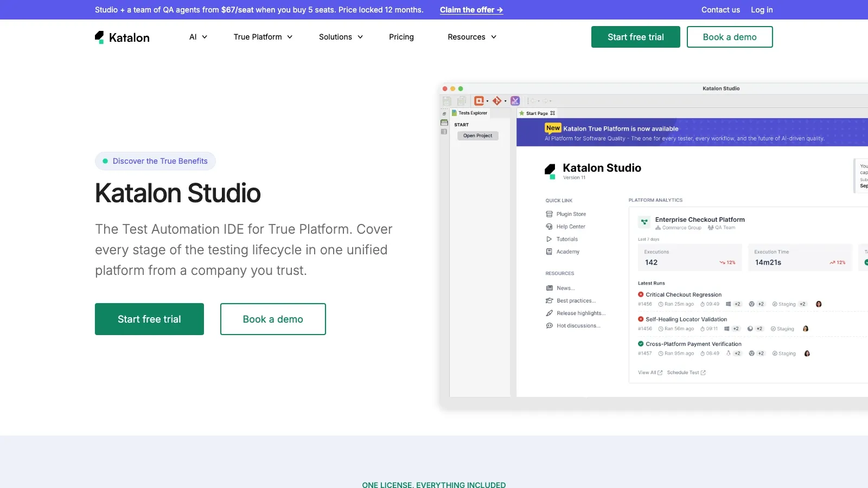Viewport: 868px width, 488px height.
Task: Click the orange record icon in Studio toolbar
Action: click(479, 101)
